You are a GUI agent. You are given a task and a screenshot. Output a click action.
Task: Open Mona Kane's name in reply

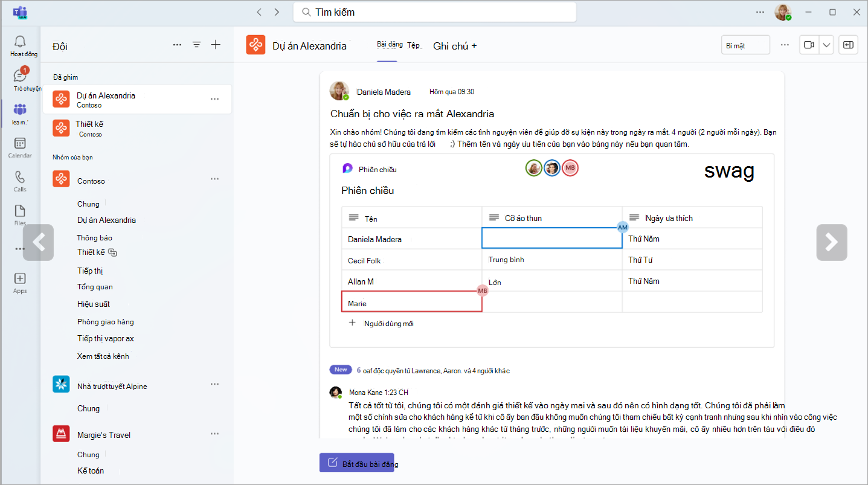tap(364, 392)
